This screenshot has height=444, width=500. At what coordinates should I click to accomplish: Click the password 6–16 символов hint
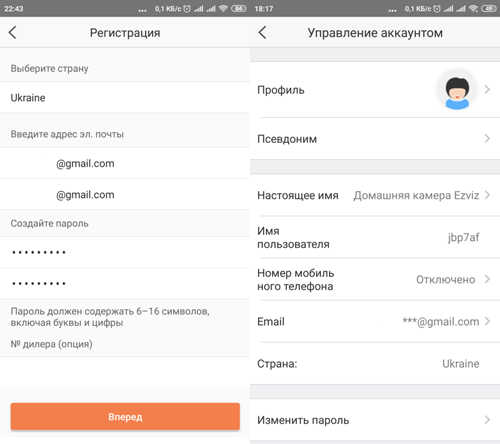point(110,317)
